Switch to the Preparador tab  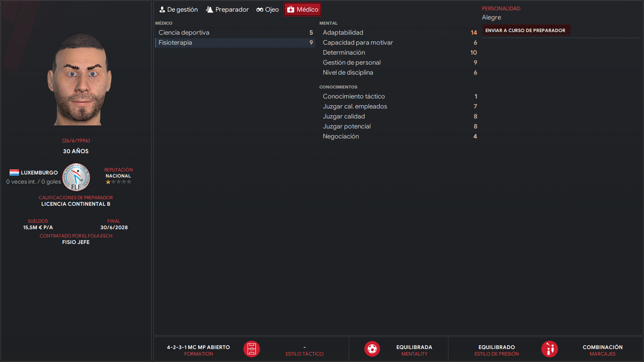tap(227, 10)
